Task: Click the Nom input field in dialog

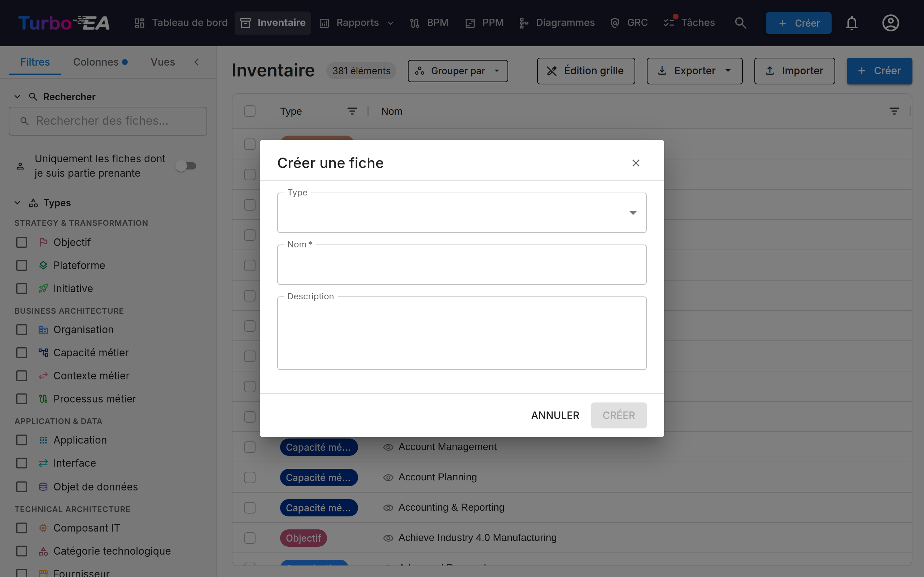Action: pyautogui.click(x=462, y=264)
